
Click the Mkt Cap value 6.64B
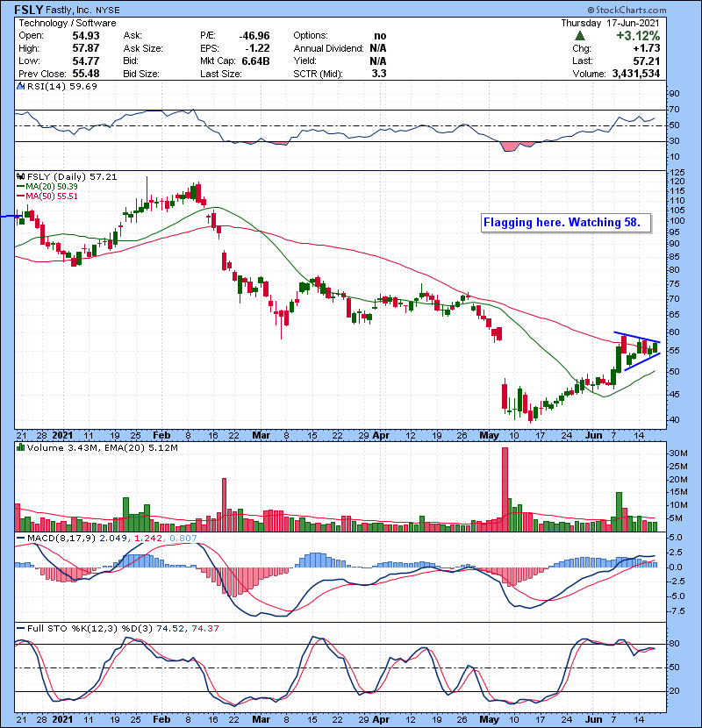pos(256,61)
